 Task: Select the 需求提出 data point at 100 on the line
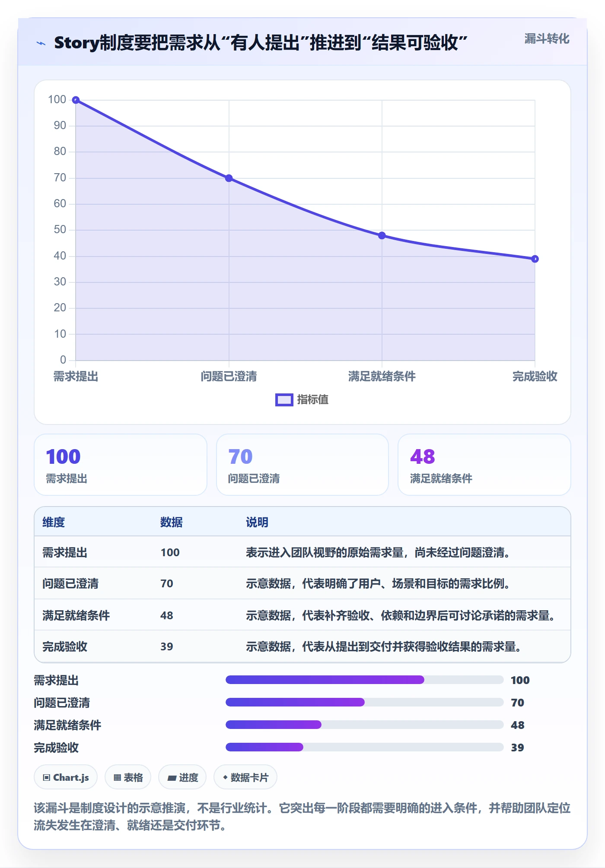(76, 100)
